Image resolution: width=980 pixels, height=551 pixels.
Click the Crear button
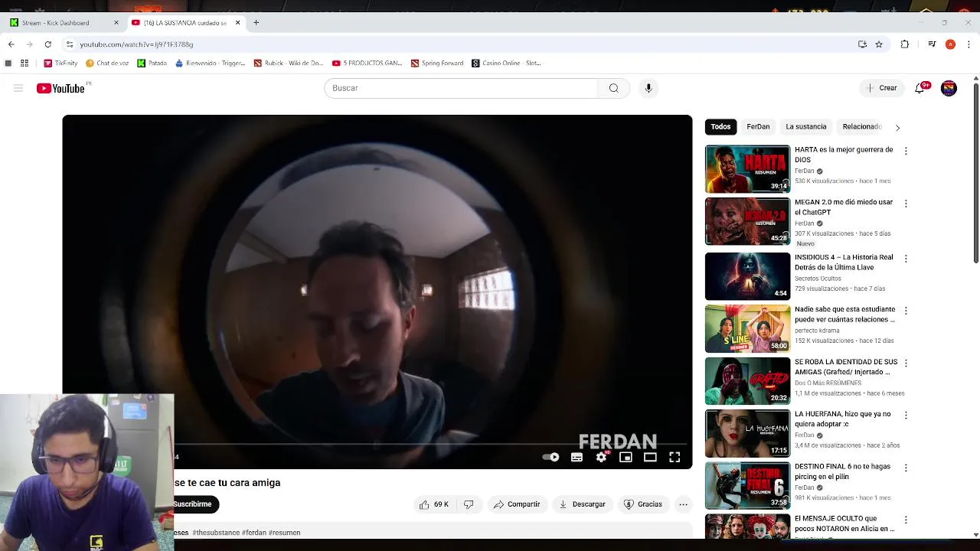tap(881, 88)
